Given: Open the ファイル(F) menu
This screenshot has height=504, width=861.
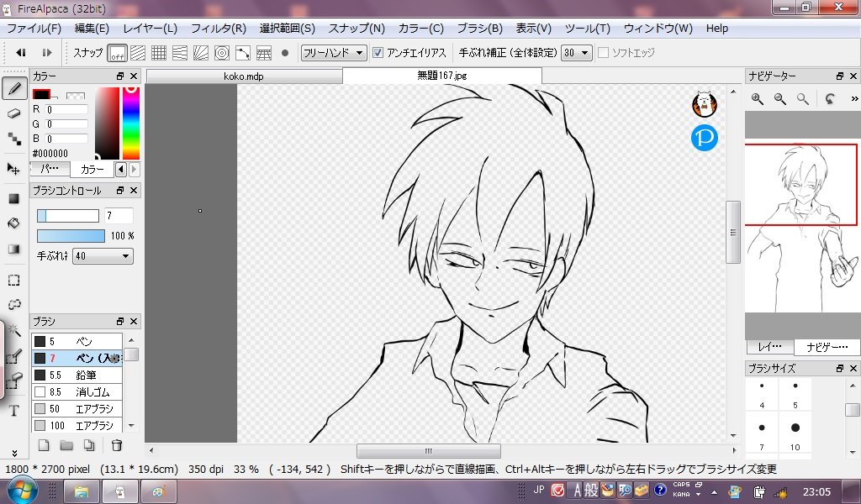Looking at the screenshot, I should pyautogui.click(x=34, y=29).
